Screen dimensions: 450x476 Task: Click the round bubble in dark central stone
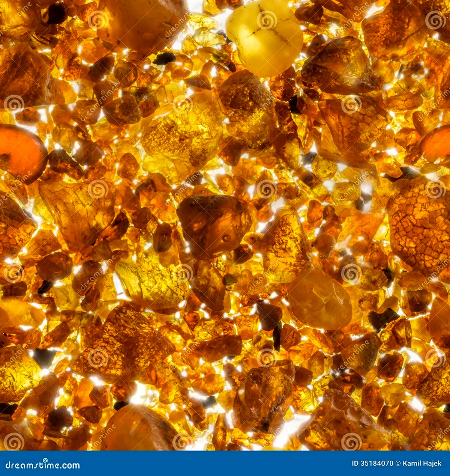pyautogui.click(x=226, y=238)
